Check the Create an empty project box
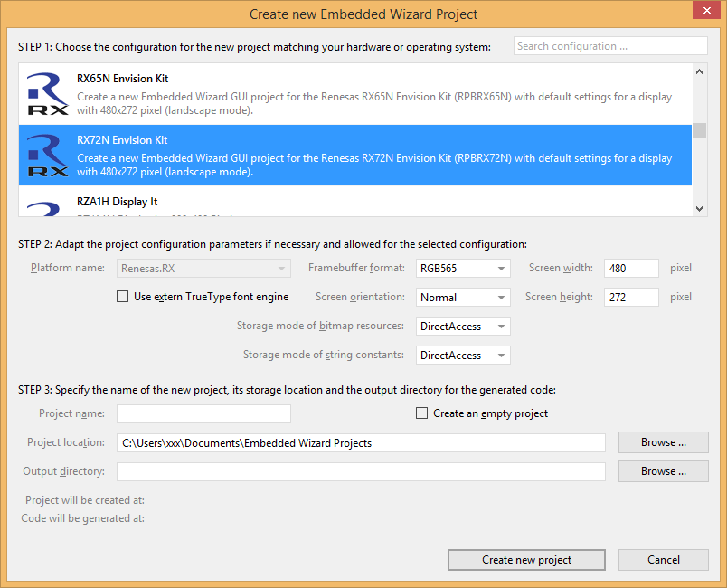 [422, 413]
